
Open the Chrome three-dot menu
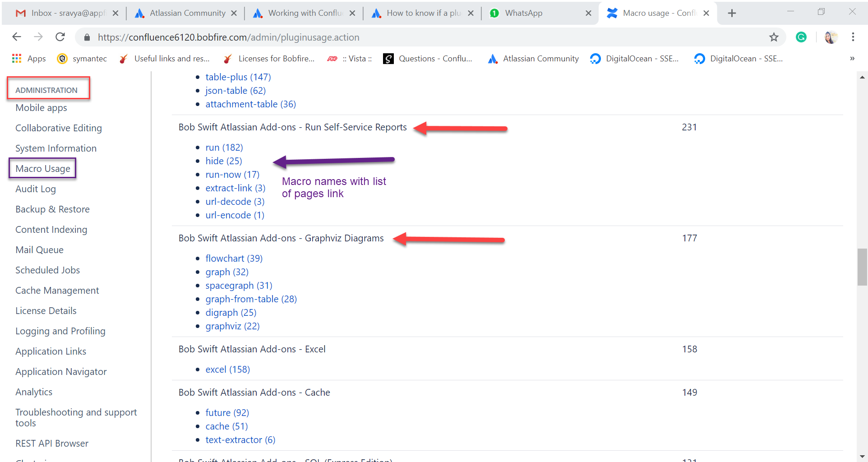click(x=853, y=37)
